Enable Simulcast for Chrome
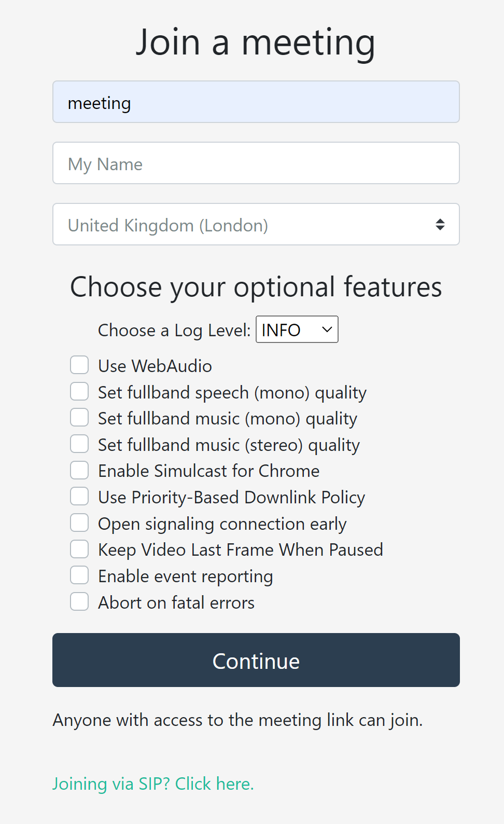Viewport: 504px width, 824px height. point(79,470)
